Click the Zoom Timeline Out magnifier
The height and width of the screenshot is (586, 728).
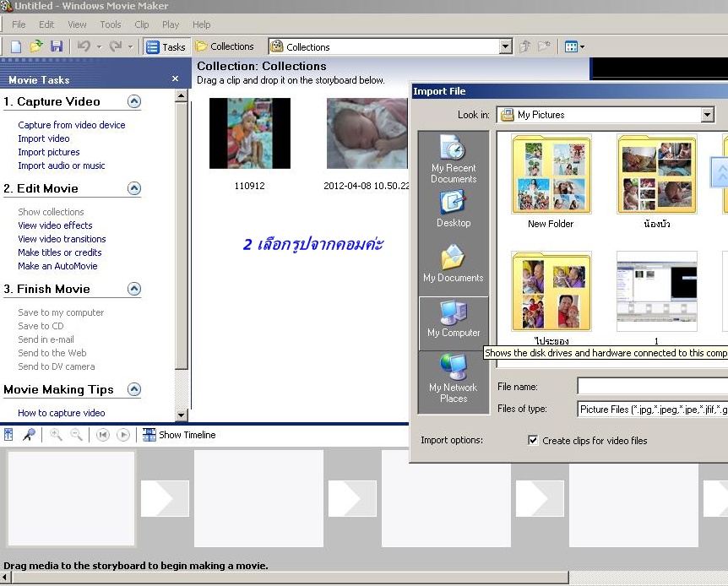click(x=76, y=435)
